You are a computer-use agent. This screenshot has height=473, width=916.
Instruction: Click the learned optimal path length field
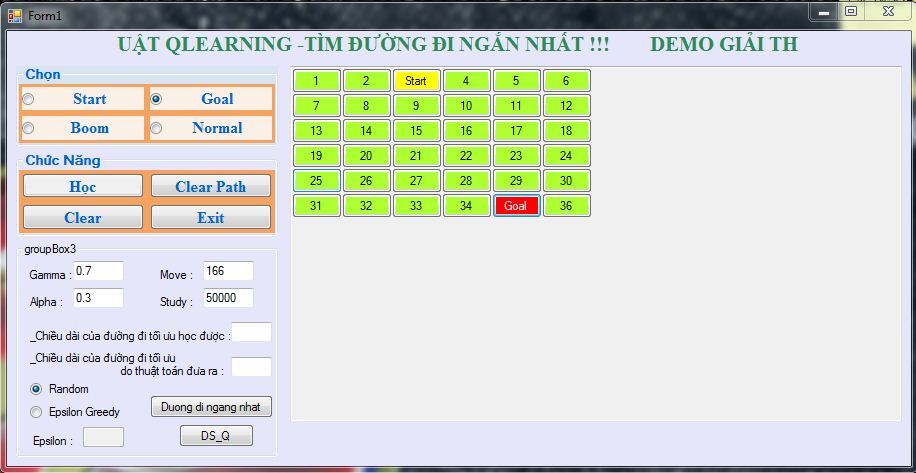[252, 332]
